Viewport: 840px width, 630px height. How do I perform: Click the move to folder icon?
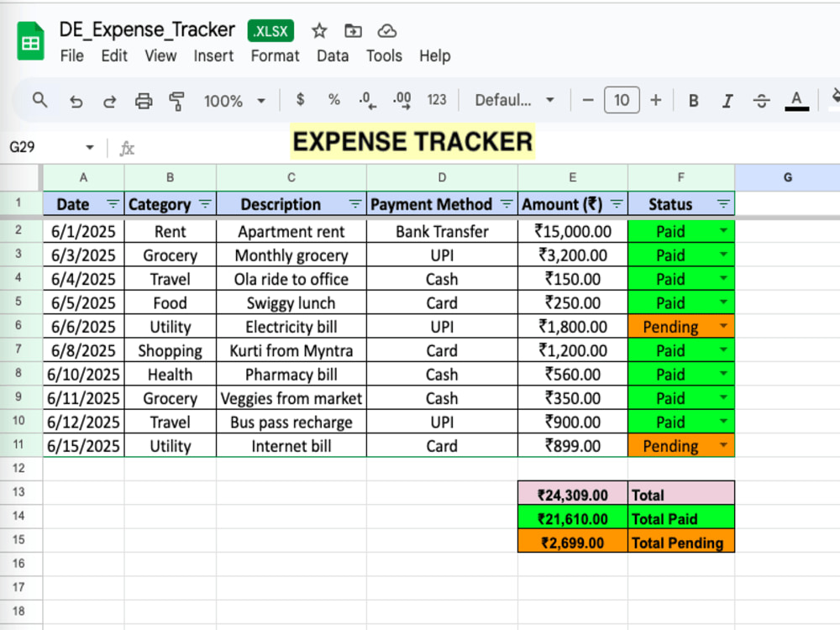353,31
